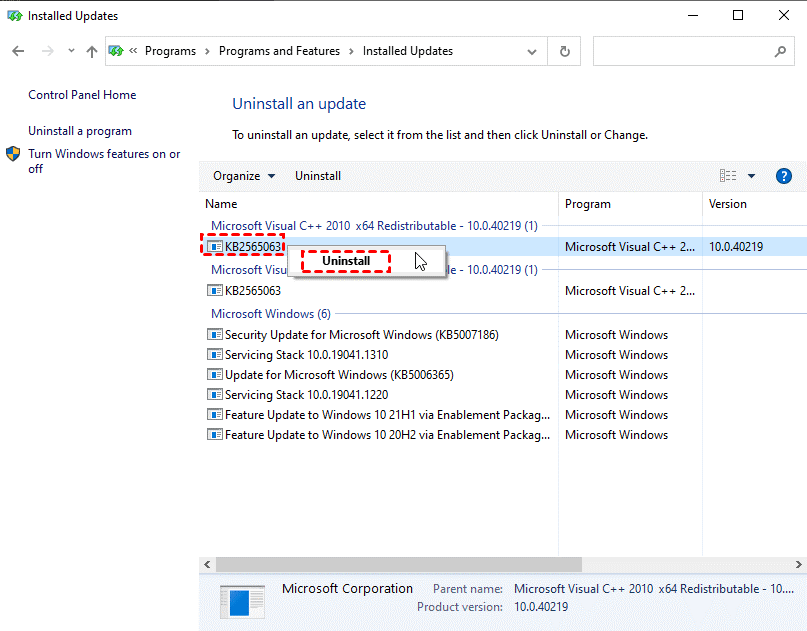Minimize the Installed Updates window

[x=693, y=15]
